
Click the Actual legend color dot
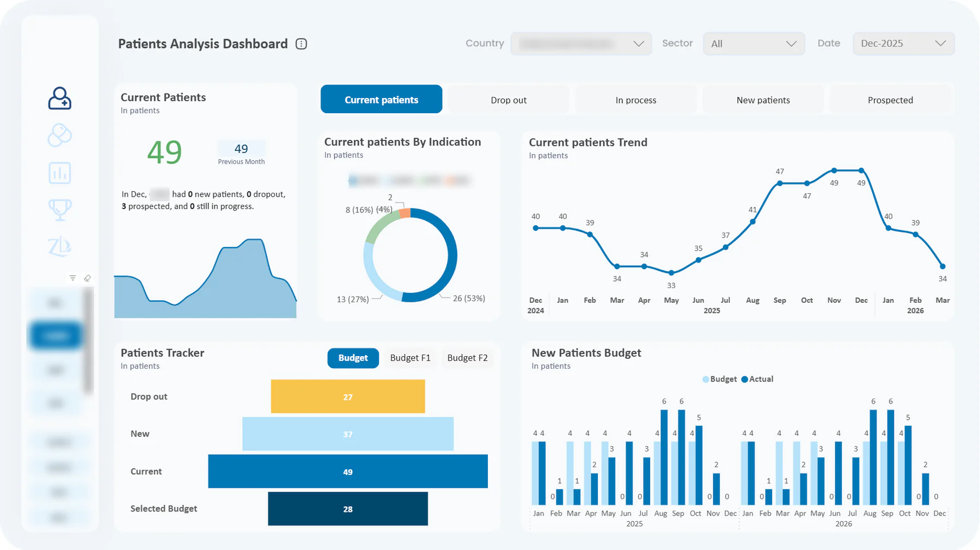[x=744, y=380]
